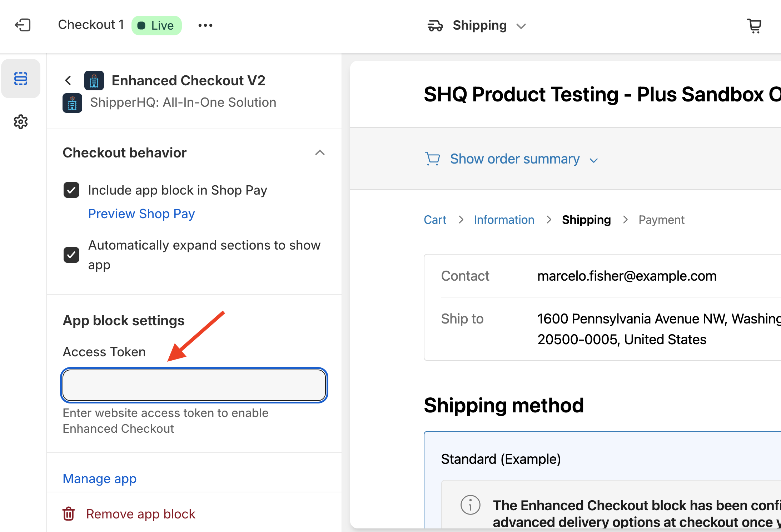Viewport: 781px width, 532px height.
Task: Go to Information breadcrumb step
Action: (504, 220)
